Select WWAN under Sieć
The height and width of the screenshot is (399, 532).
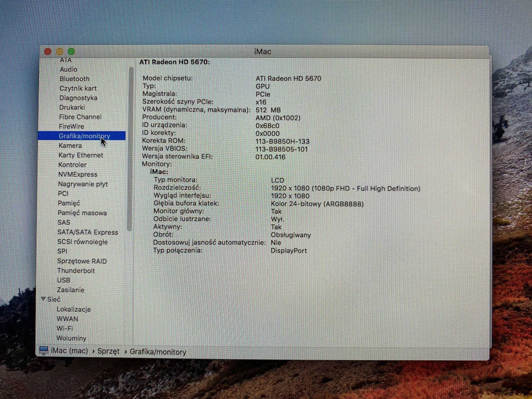pos(67,319)
